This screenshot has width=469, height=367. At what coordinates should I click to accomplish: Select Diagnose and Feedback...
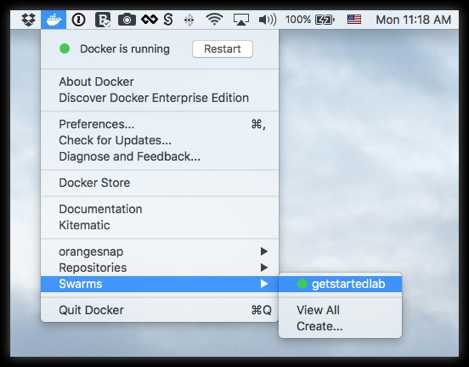(x=160, y=156)
